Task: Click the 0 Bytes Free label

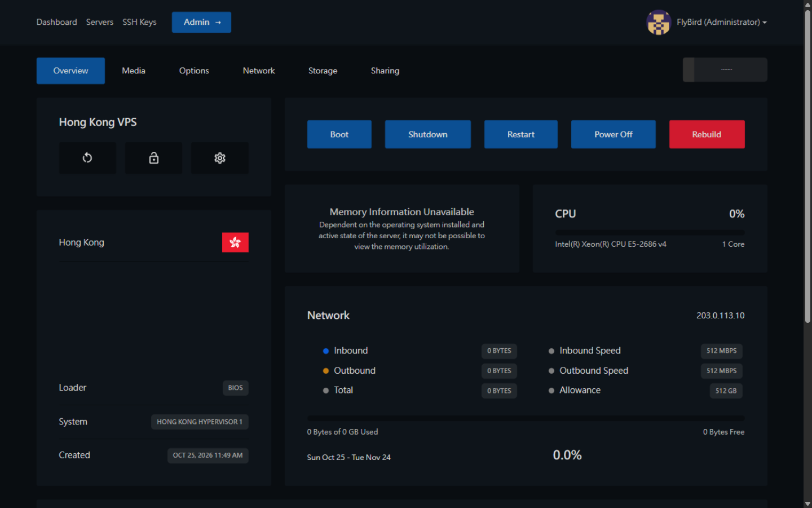Action: coord(724,432)
